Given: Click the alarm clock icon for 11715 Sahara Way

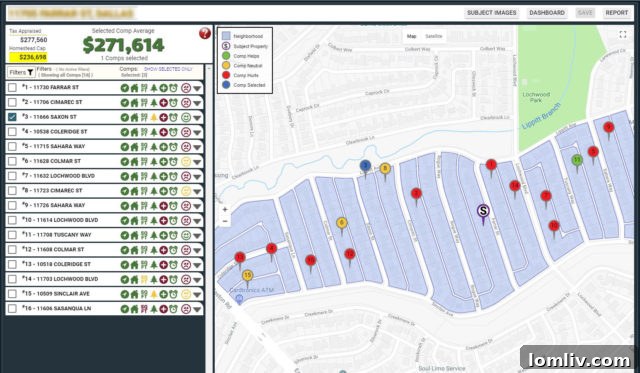Looking at the screenshot, I should click(x=173, y=147).
